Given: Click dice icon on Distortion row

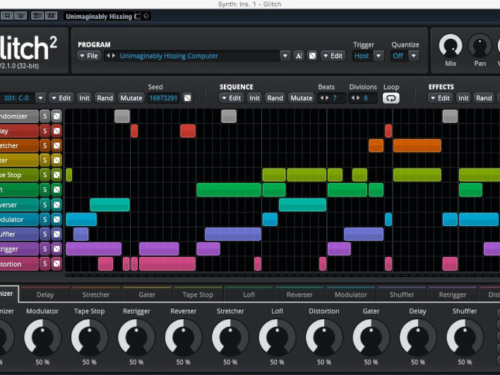Looking at the screenshot, I should tap(57, 264).
